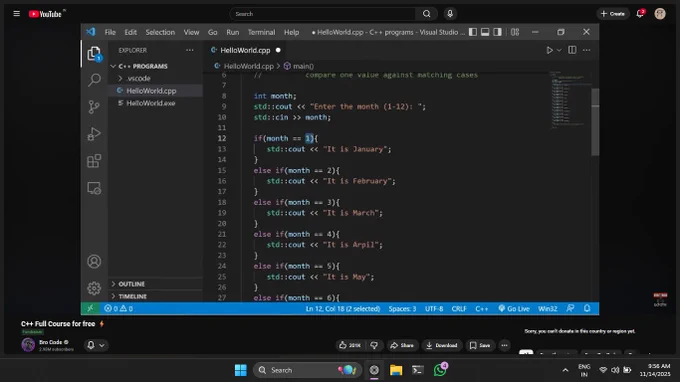Select HelloWorld.cpp in explorer tree
The height and width of the screenshot is (382, 680).
pyautogui.click(x=151, y=91)
